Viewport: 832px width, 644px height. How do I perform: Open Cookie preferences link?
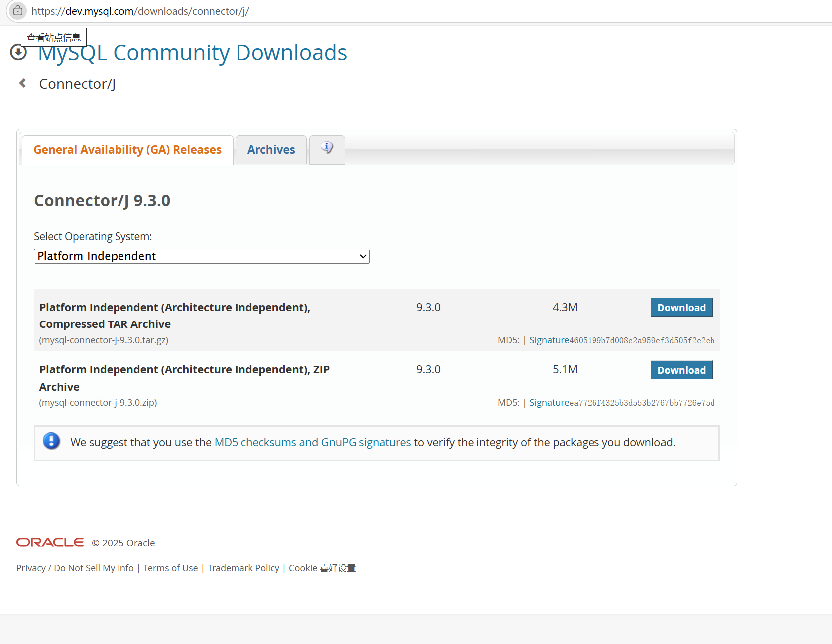click(x=322, y=568)
